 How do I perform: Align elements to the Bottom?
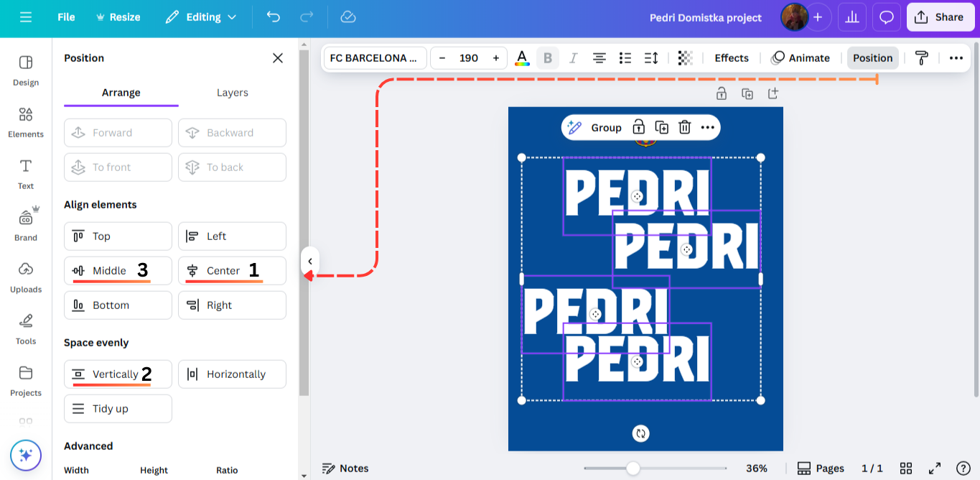pyautogui.click(x=118, y=305)
